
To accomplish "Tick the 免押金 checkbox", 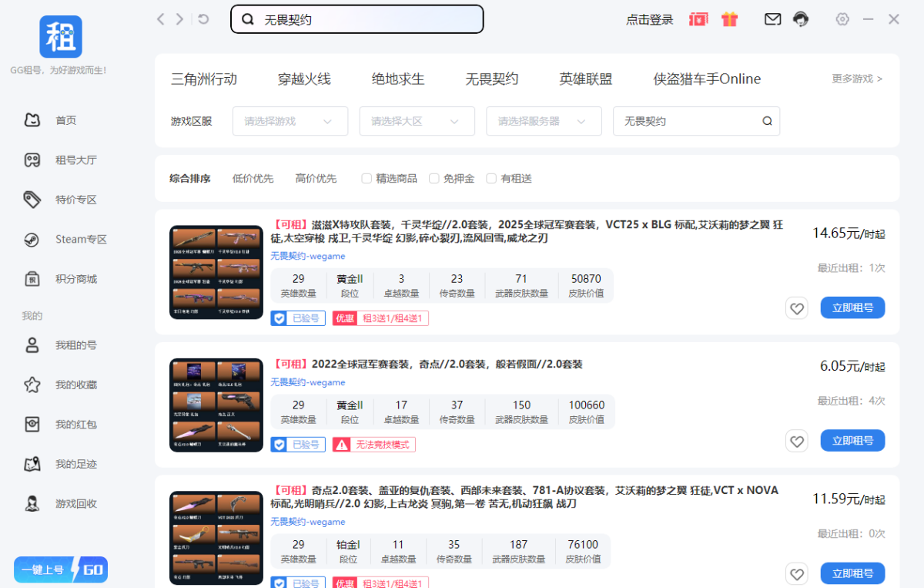I will [434, 178].
